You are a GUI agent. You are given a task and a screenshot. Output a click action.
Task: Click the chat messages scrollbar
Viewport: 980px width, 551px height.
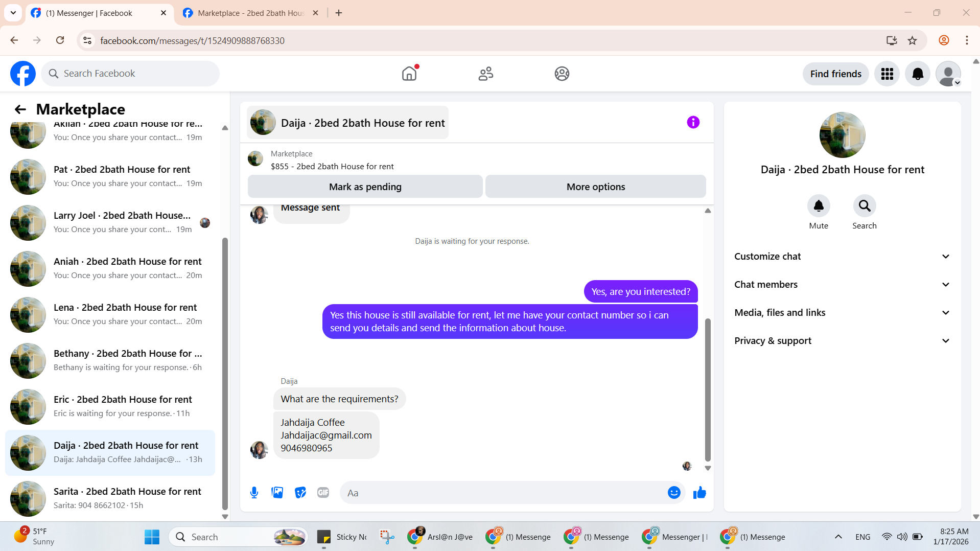coord(708,390)
